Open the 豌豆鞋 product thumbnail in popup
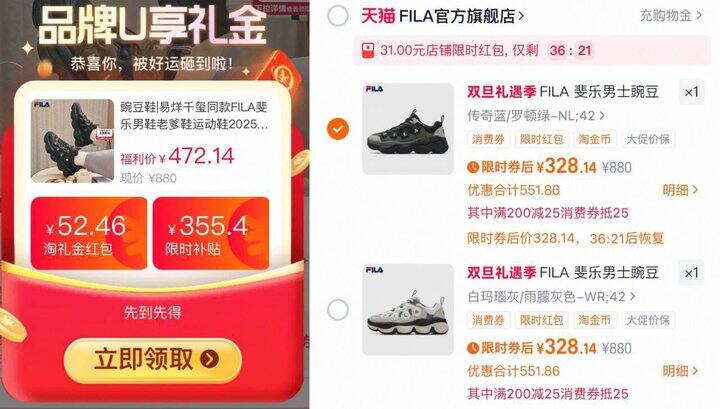This screenshot has height=409, width=720. 73,140
